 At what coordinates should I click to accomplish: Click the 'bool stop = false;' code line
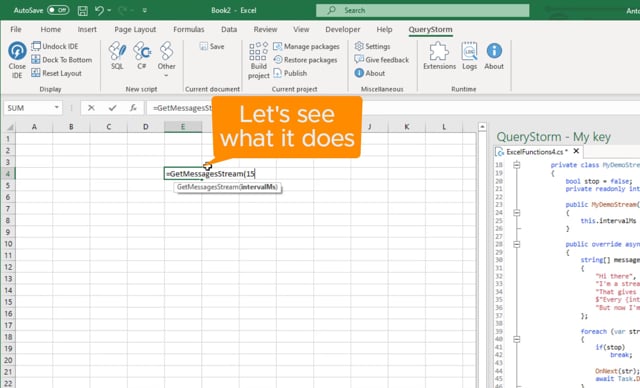(x=598, y=181)
